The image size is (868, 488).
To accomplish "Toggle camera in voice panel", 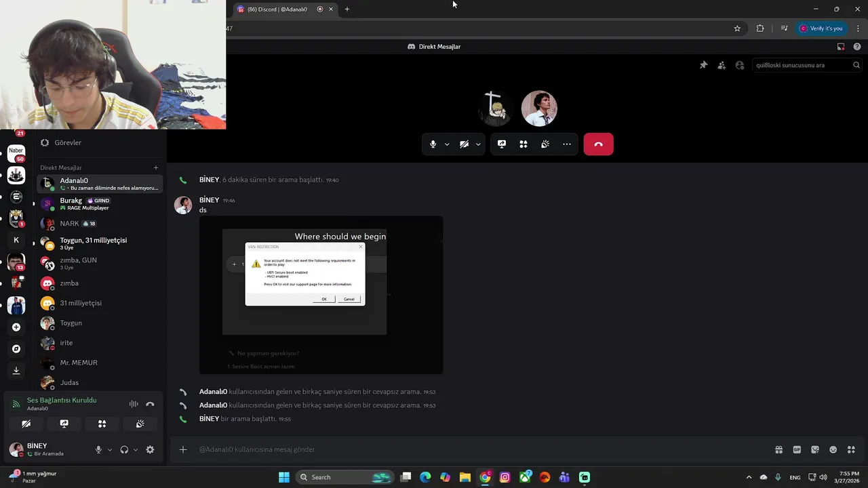I will click(x=26, y=424).
